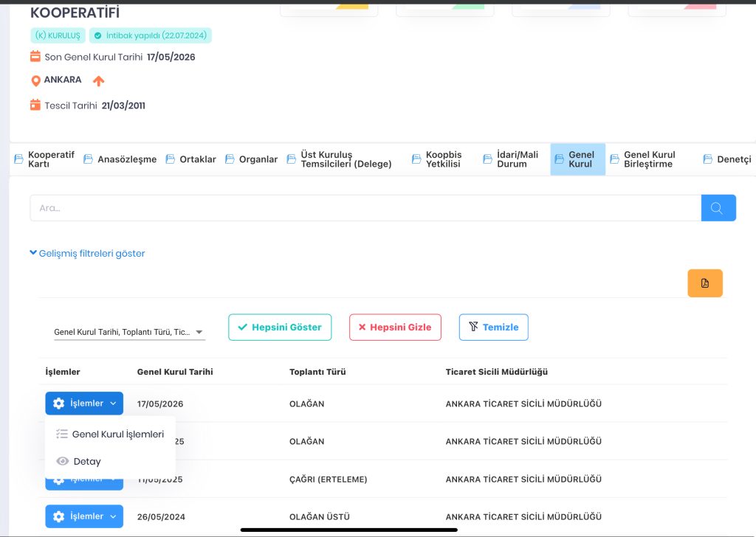Click the folder icon of Anasözleşme tab
This screenshot has width=756, height=537.
[x=89, y=159]
